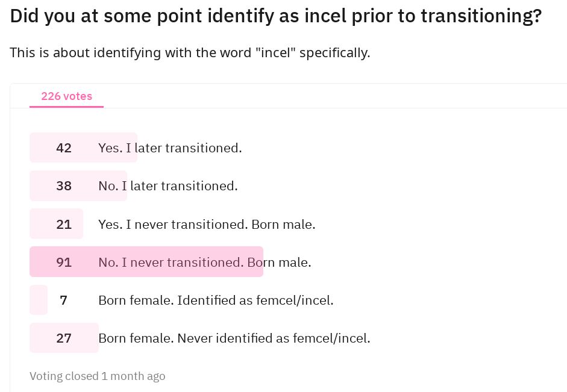Click the 7 vote count
This screenshot has height=392, width=567.
[64, 300]
